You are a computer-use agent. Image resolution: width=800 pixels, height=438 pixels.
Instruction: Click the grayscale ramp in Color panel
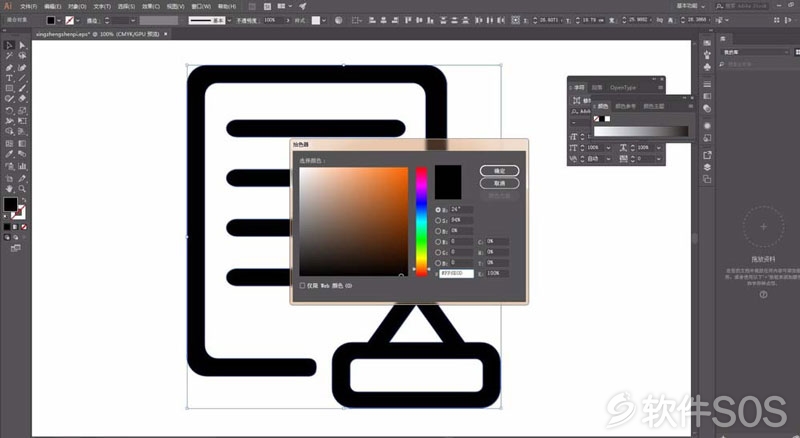pos(641,131)
